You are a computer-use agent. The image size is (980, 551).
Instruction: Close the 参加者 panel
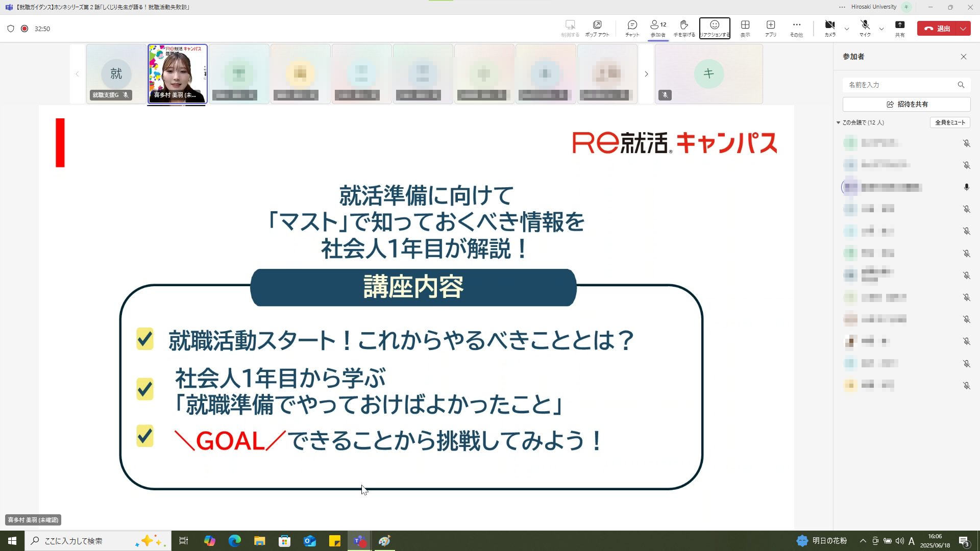tap(964, 57)
